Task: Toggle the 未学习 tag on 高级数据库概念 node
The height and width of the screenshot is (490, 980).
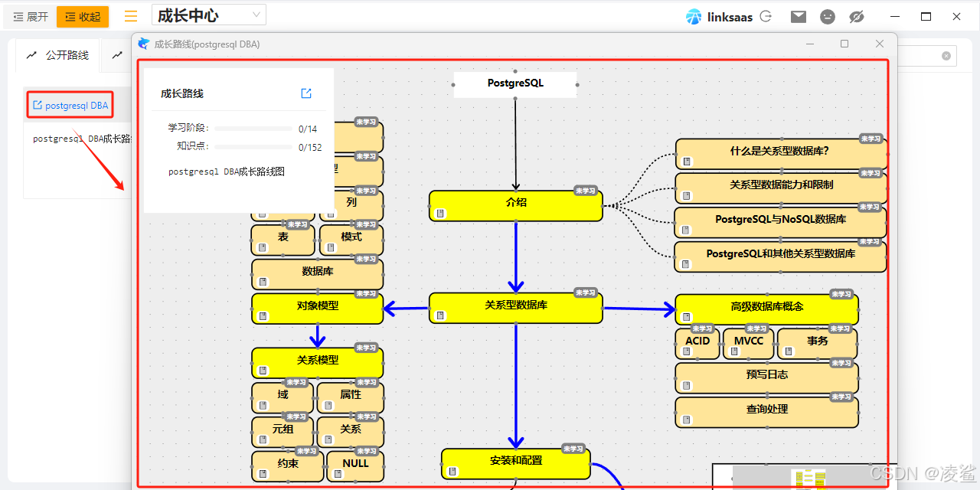Action: (843, 293)
